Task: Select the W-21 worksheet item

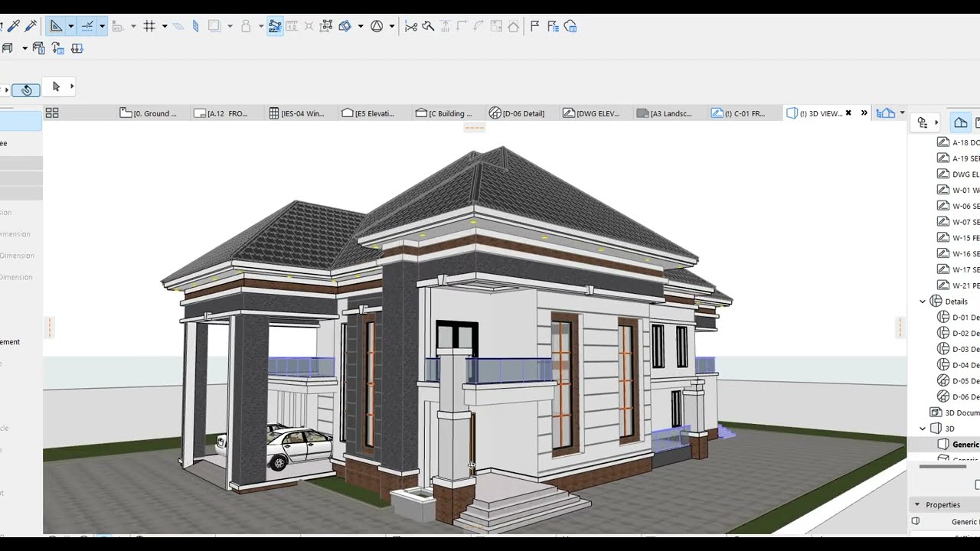Action: coord(959,285)
